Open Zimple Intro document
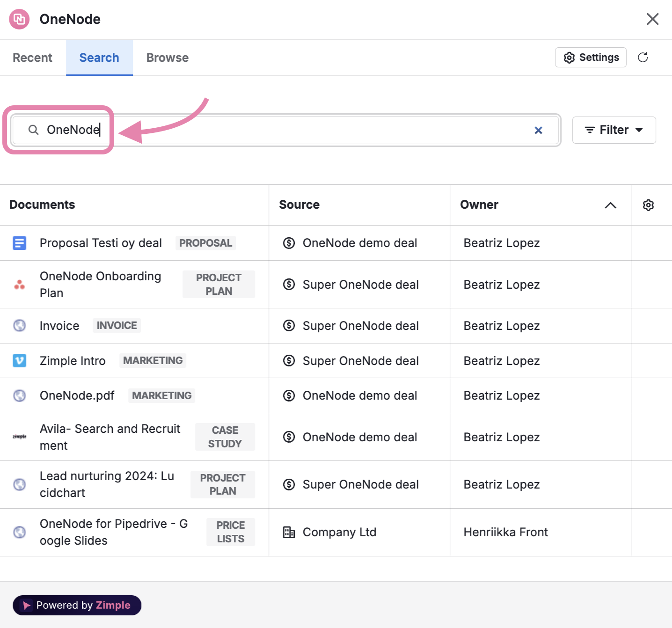The width and height of the screenshot is (672, 628). [x=73, y=361]
